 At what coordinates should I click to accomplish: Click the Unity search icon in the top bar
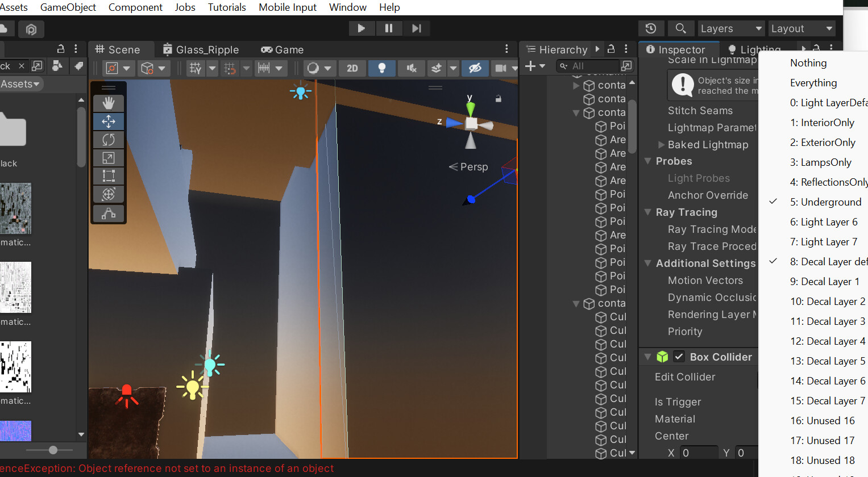tap(680, 28)
